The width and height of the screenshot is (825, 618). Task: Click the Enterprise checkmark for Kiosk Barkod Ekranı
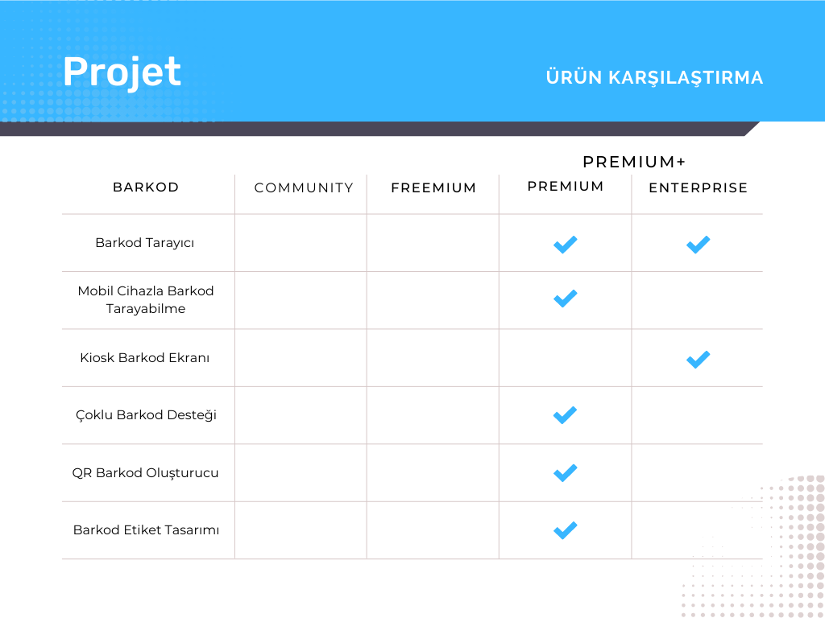coord(698,359)
